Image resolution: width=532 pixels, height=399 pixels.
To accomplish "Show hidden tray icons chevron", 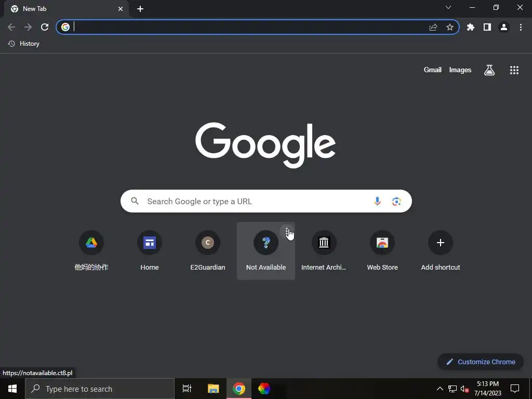I will 440,389.
